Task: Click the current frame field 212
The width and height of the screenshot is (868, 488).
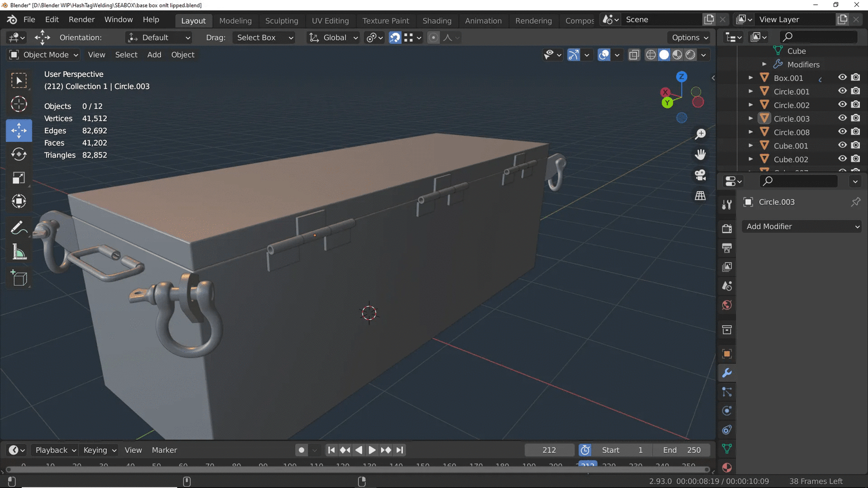Action: 549,450
